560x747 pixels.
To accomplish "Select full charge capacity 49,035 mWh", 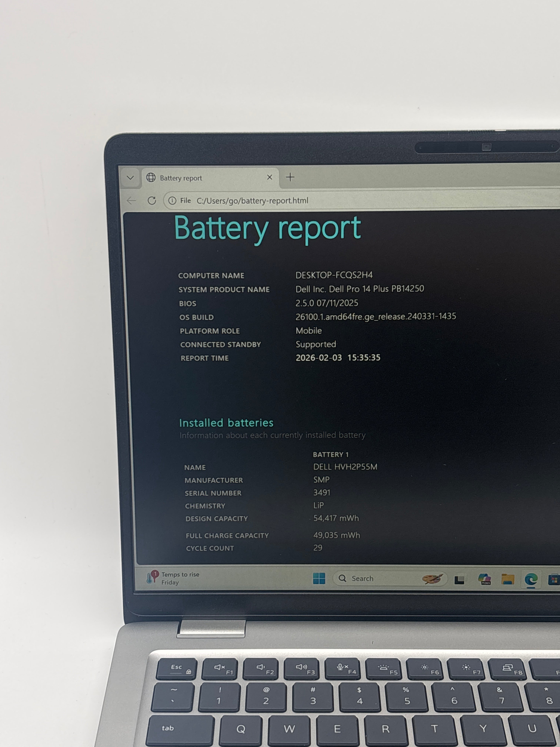I will pyautogui.click(x=336, y=535).
